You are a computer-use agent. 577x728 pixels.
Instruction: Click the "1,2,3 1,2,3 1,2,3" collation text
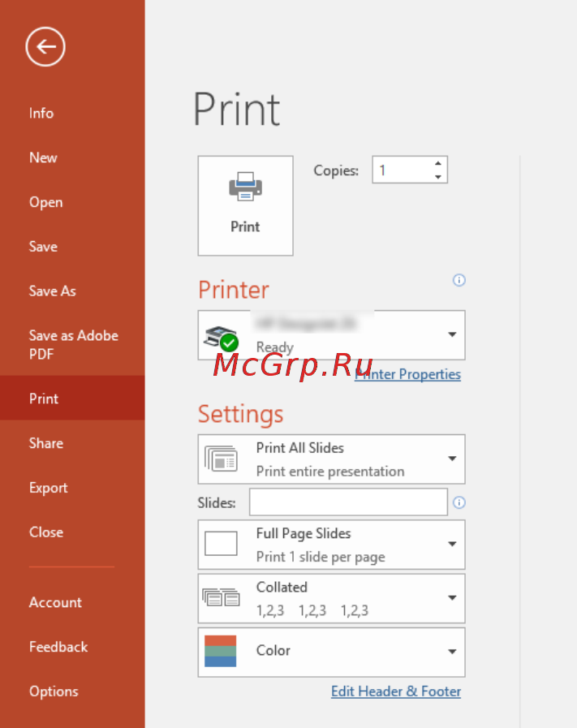click(x=312, y=610)
